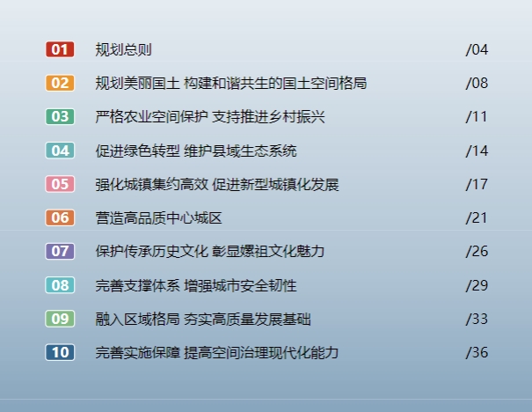Click page number /14
Image resolution: width=532 pixels, height=412 pixels.
pos(477,151)
